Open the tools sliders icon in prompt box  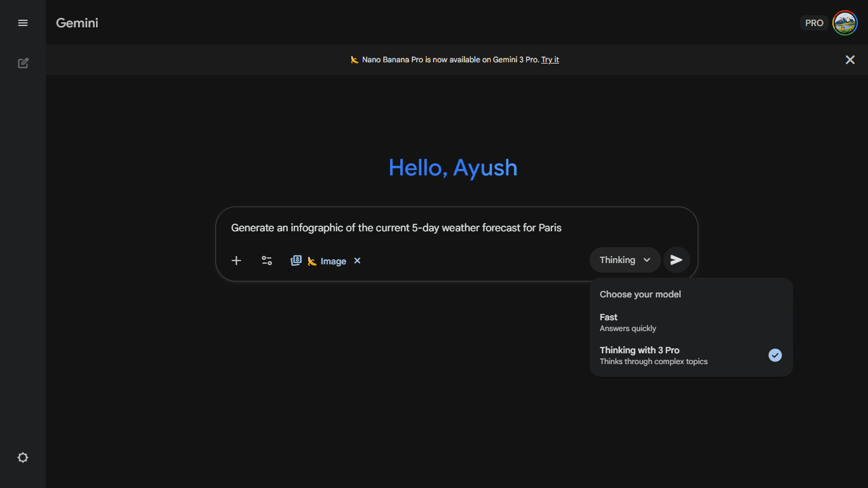coord(267,261)
